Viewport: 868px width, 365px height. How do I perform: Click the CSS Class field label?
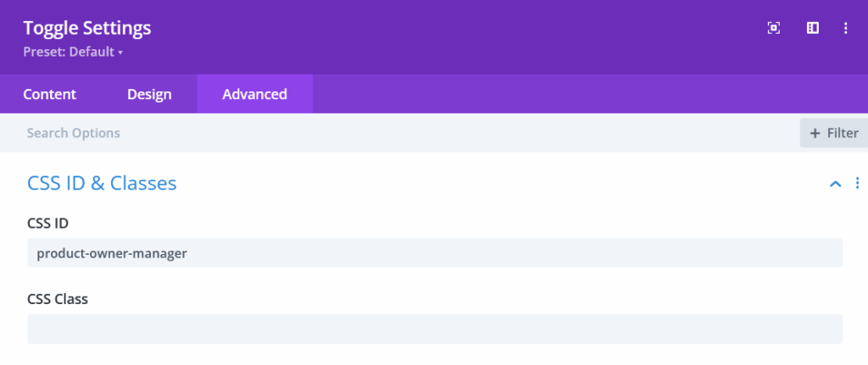58,299
